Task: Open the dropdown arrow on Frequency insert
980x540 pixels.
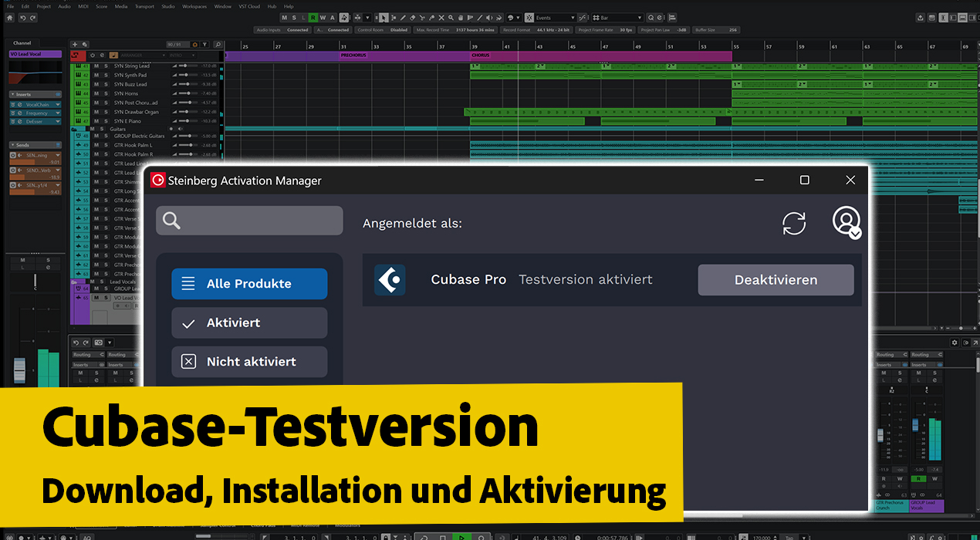Action: [58, 113]
